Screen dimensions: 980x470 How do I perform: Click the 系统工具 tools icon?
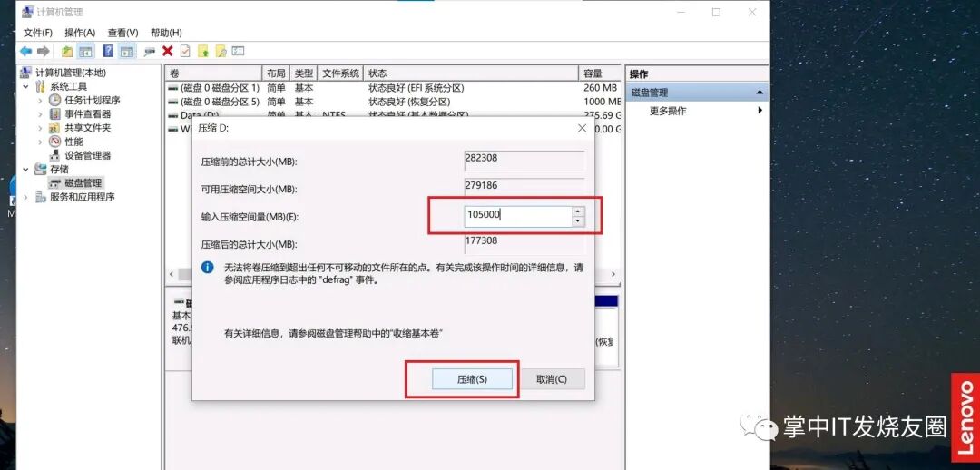(41, 86)
